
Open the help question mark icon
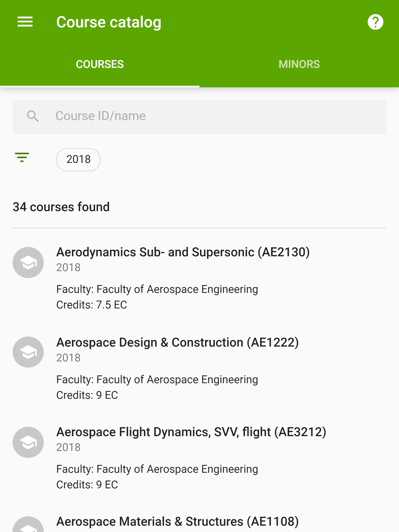coord(375,22)
